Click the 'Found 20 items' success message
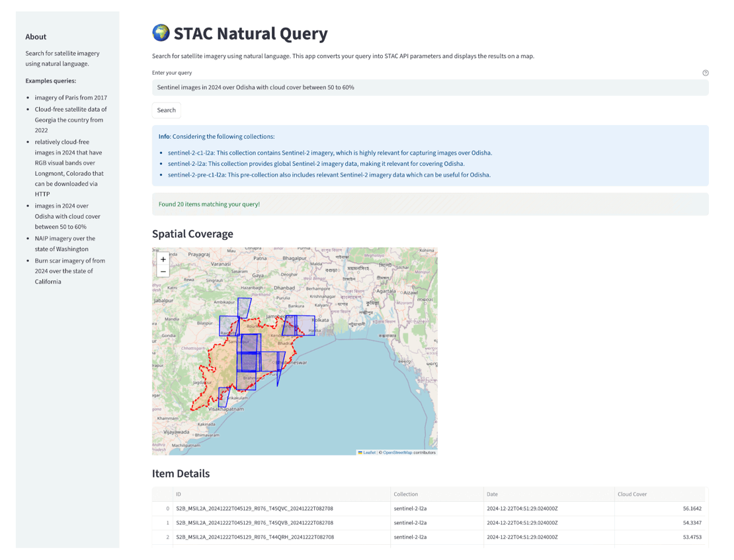This screenshot has width=734, height=560. tap(209, 204)
